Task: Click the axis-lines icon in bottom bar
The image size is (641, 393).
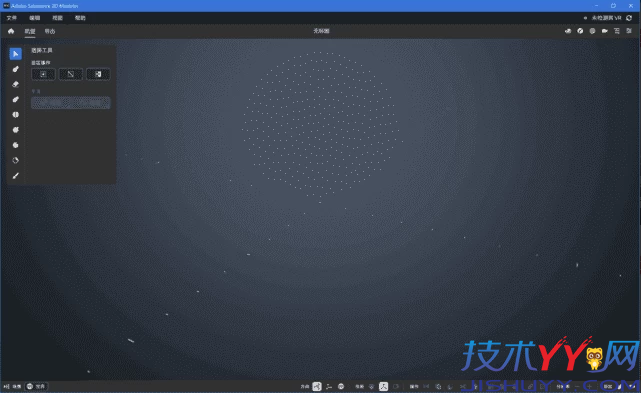Action: click(x=329, y=386)
